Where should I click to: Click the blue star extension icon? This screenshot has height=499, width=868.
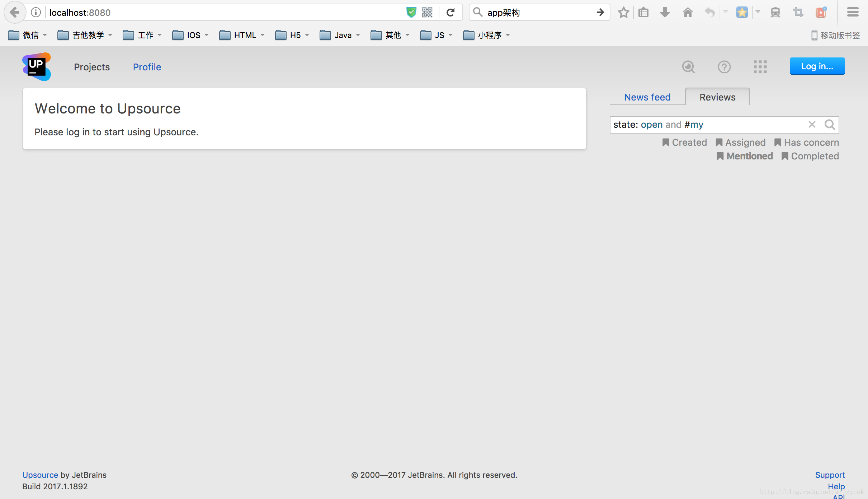[742, 13]
